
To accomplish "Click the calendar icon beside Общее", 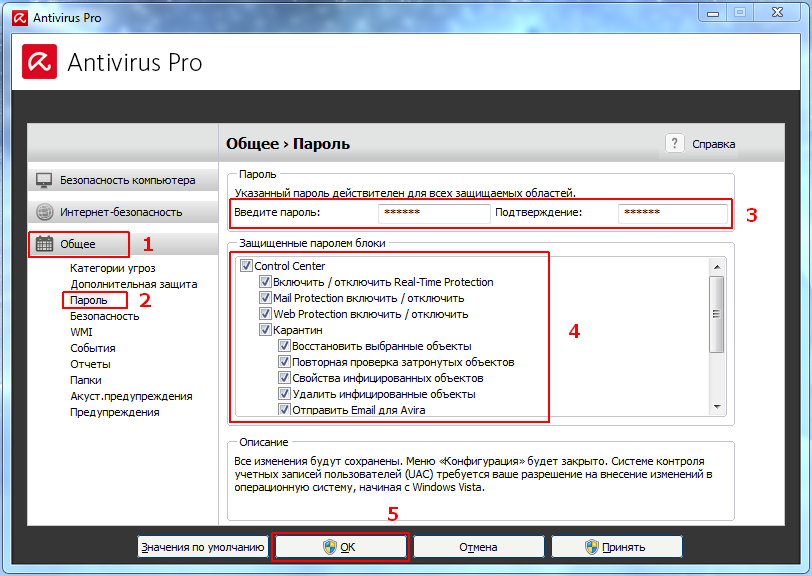I will (45, 243).
